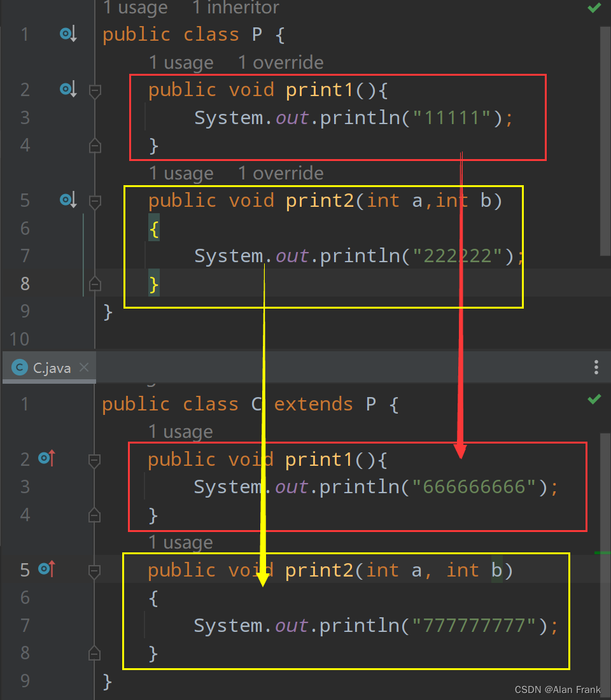Click the green stripe mark in C.java scrollbar
The width and height of the screenshot is (611, 700).
click(602, 552)
